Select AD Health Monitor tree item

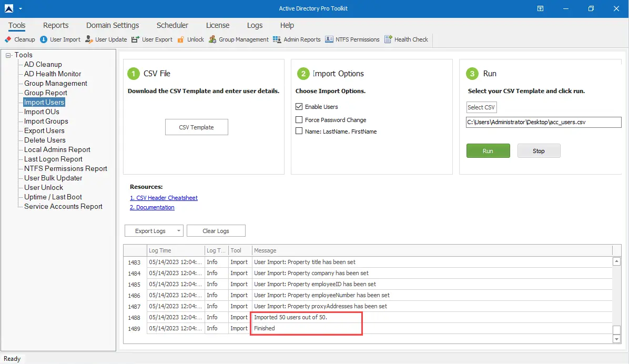pos(53,74)
